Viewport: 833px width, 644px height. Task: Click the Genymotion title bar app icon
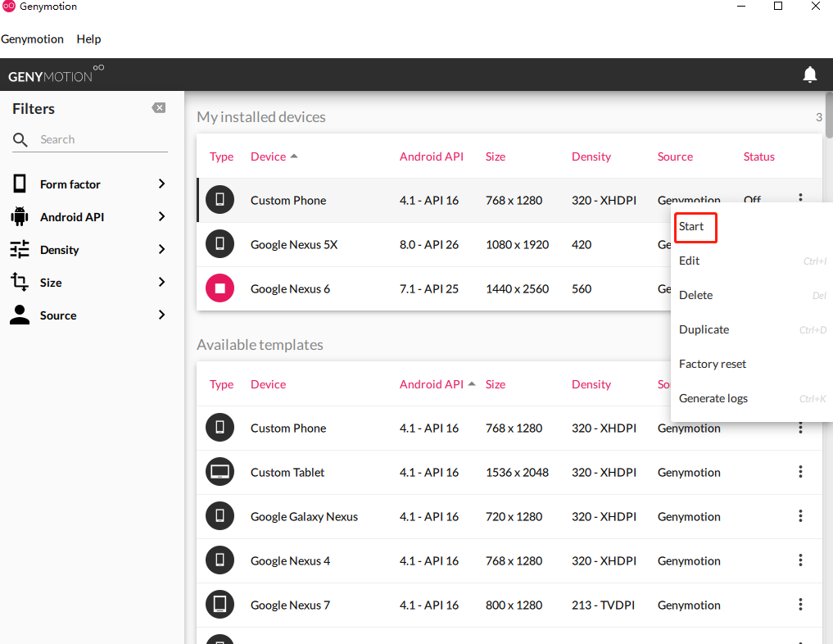coord(9,6)
